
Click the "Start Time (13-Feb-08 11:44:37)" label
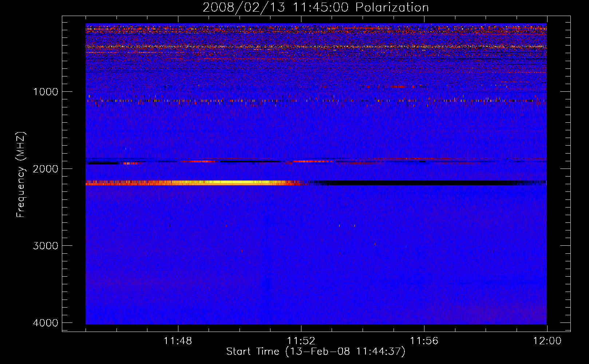316,352
